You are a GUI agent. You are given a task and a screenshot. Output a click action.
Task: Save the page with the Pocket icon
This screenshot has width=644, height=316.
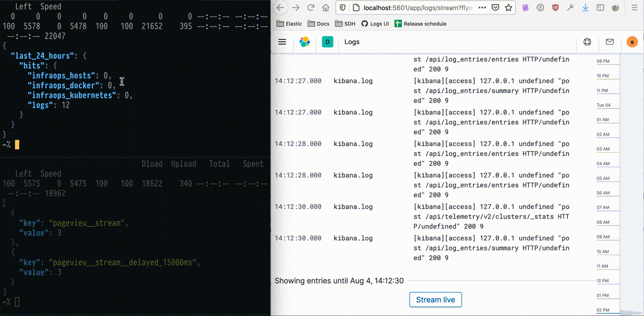(x=495, y=8)
